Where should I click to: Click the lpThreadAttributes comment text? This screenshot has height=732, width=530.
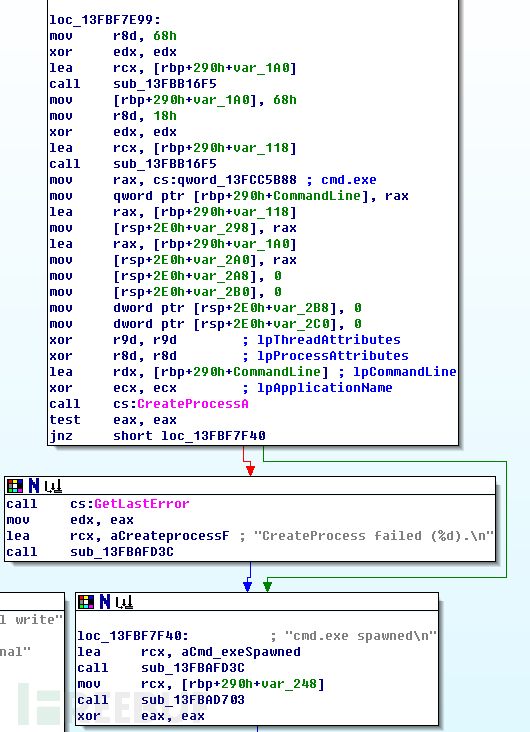pos(329,339)
